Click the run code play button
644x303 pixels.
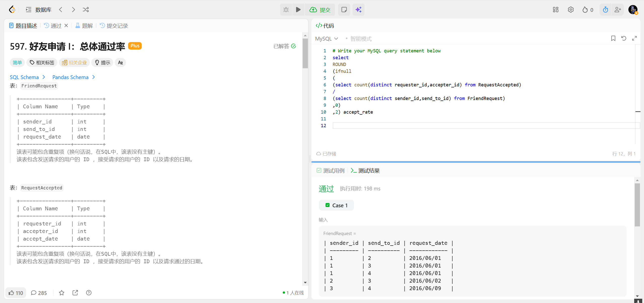[298, 10]
